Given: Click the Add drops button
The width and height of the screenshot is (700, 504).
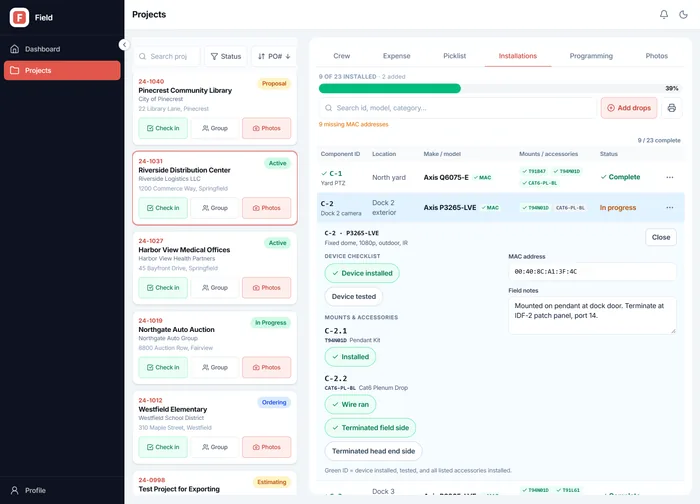Looking at the screenshot, I should pyautogui.click(x=629, y=108).
